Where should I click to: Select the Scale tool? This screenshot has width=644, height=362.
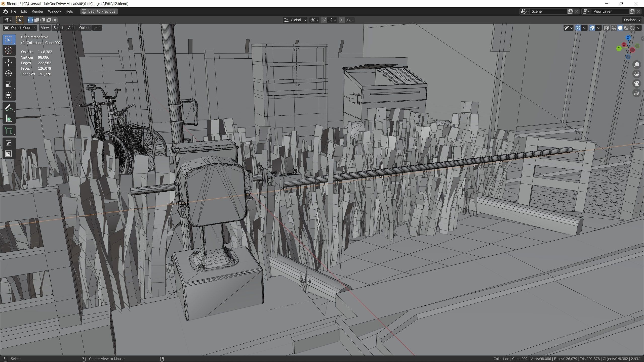9,84
